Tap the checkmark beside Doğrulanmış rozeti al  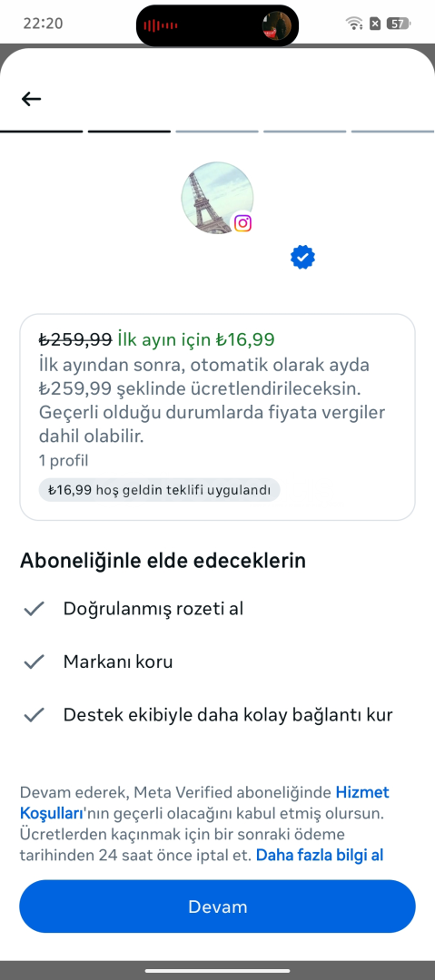34,609
